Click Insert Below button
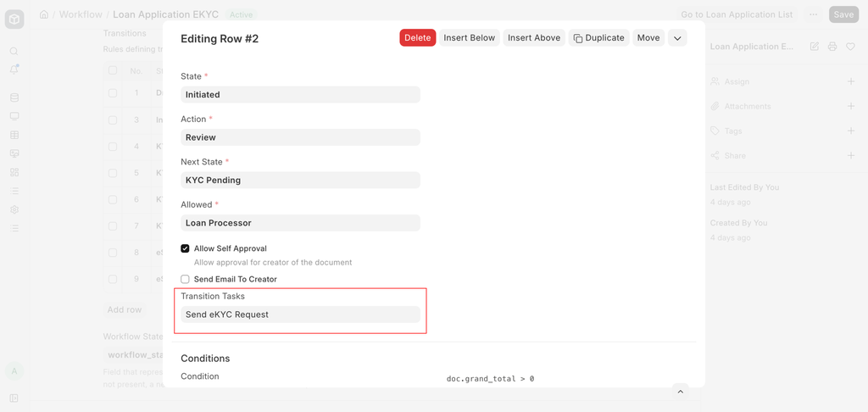The image size is (868, 412). (x=470, y=37)
